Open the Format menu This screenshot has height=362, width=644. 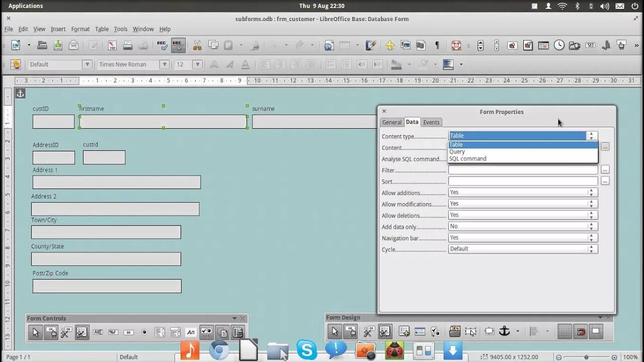[x=80, y=29]
